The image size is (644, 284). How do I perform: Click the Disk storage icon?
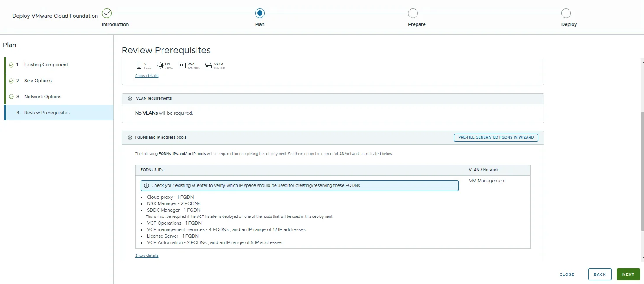pos(208,65)
